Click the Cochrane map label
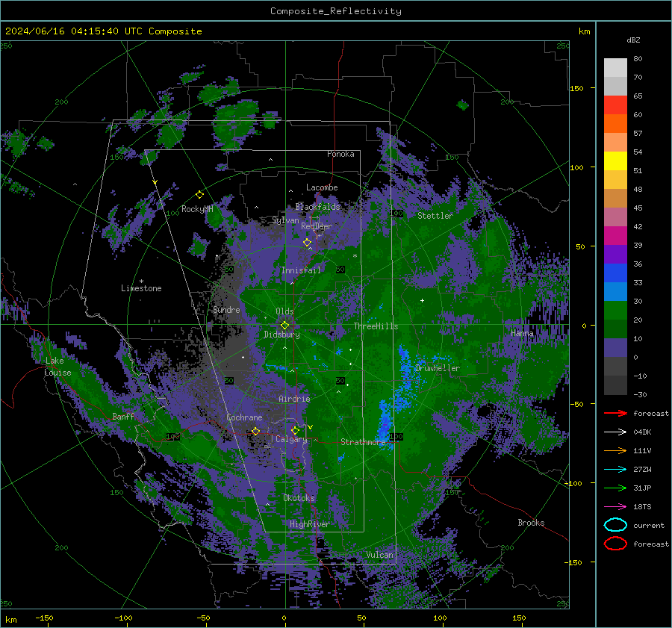Viewport: 672px width, 628px height. coord(244,417)
